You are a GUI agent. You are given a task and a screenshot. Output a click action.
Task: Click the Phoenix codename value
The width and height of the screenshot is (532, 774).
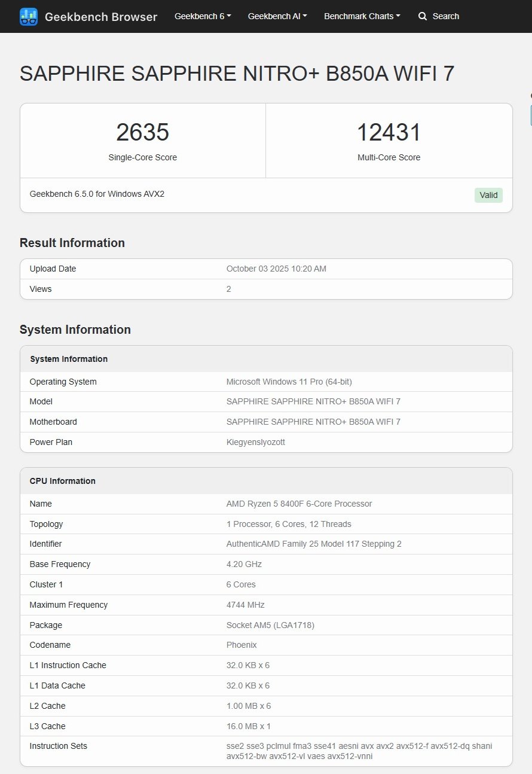coord(241,645)
